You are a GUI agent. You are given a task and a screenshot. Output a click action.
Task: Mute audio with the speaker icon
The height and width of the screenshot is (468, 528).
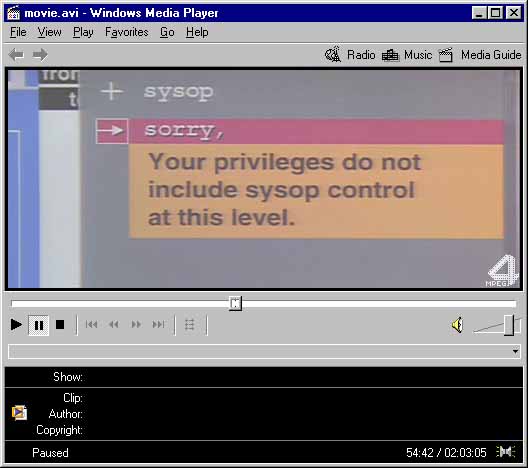pos(458,325)
